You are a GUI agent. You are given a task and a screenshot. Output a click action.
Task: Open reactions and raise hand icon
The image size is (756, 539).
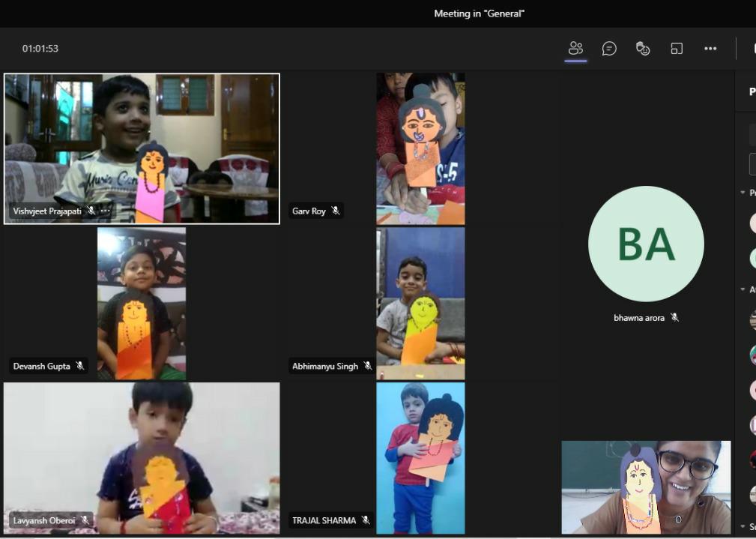643,48
